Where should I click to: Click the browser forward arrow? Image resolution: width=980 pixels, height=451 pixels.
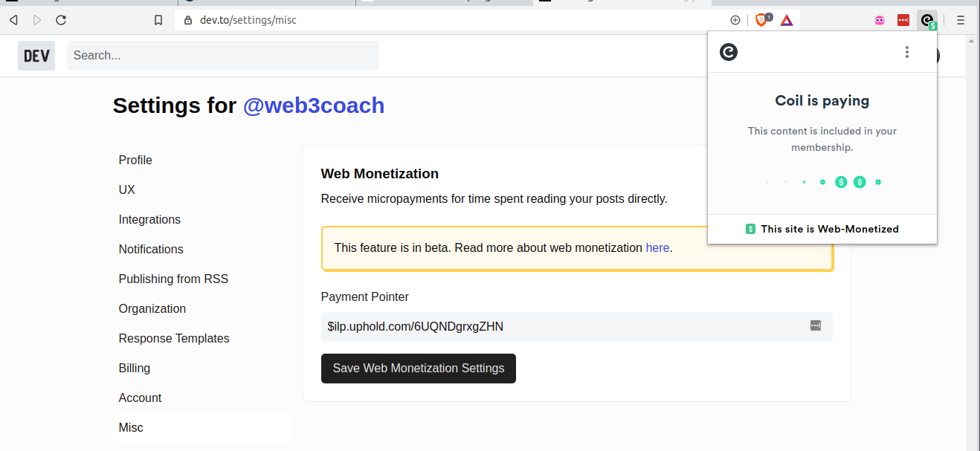[37, 20]
